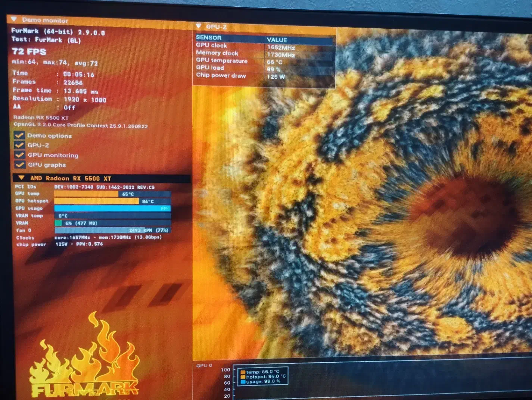Click the GPU clock row value 1662MHz
This screenshot has height=400, width=532.
coord(281,48)
